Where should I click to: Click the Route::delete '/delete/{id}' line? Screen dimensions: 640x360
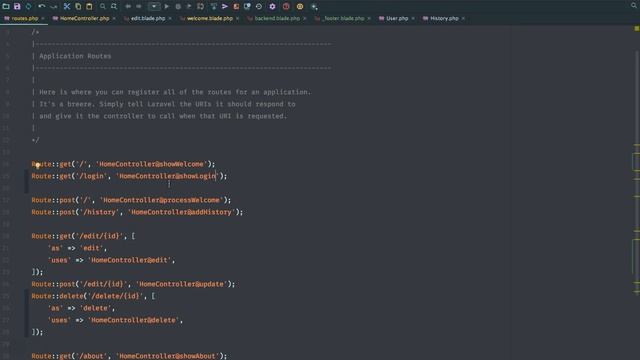point(93,296)
